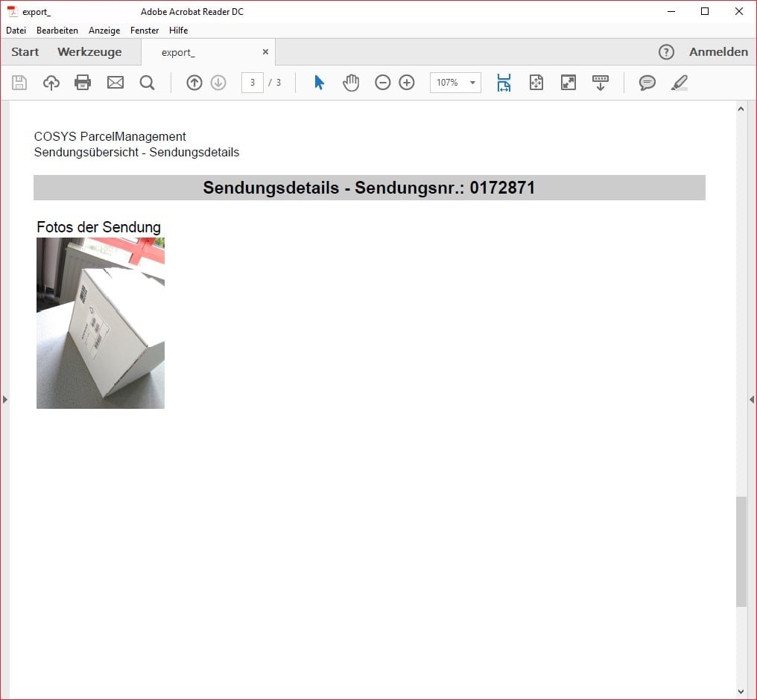
Task: Toggle fit one full page view
Action: pyautogui.click(x=536, y=83)
